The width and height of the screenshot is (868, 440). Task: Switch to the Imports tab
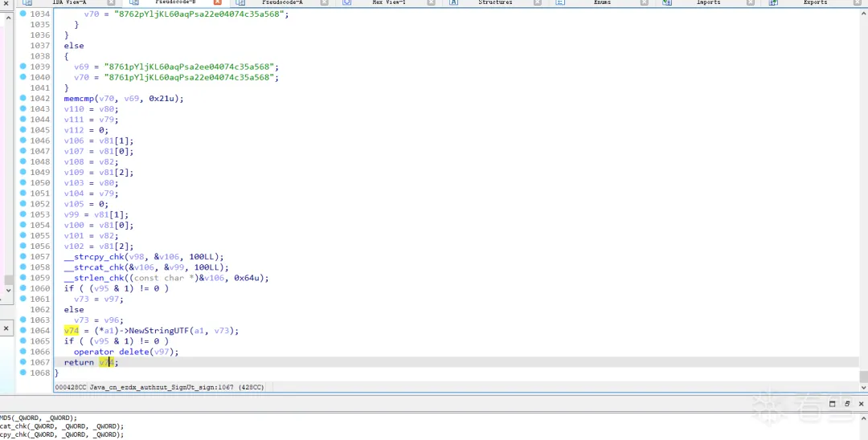coord(709,2)
